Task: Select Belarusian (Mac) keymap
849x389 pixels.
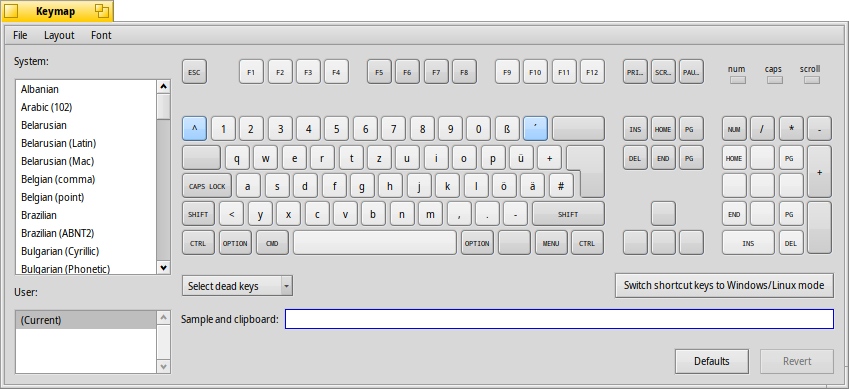Action: tap(86, 161)
